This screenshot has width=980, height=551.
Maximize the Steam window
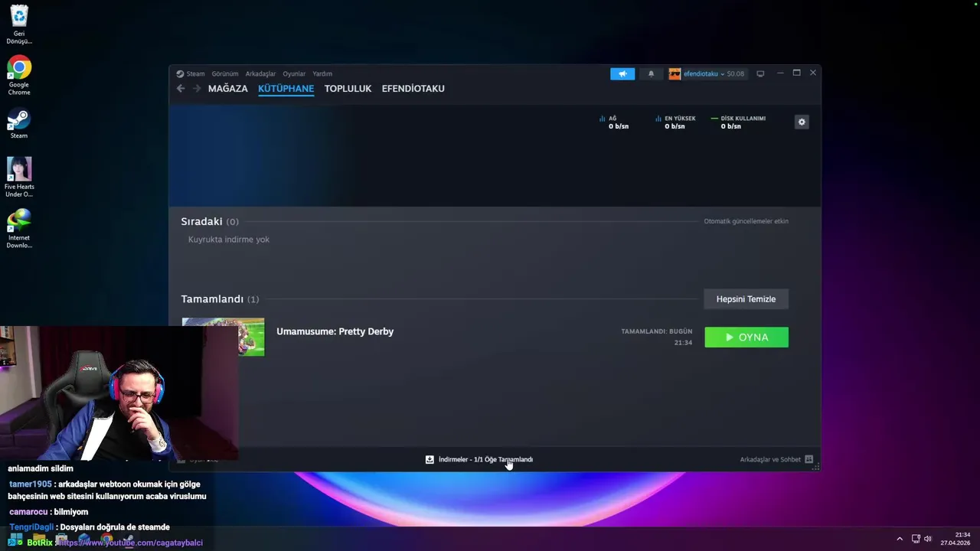(796, 73)
